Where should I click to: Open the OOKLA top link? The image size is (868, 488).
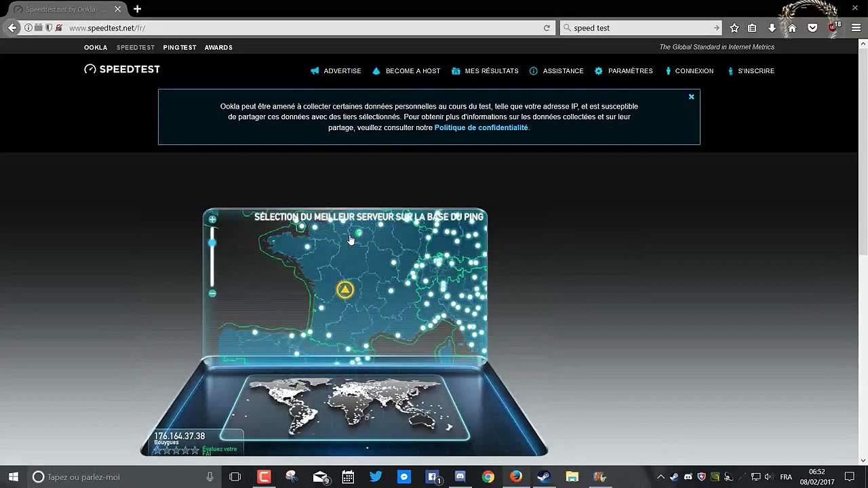pyautogui.click(x=96, y=47)
